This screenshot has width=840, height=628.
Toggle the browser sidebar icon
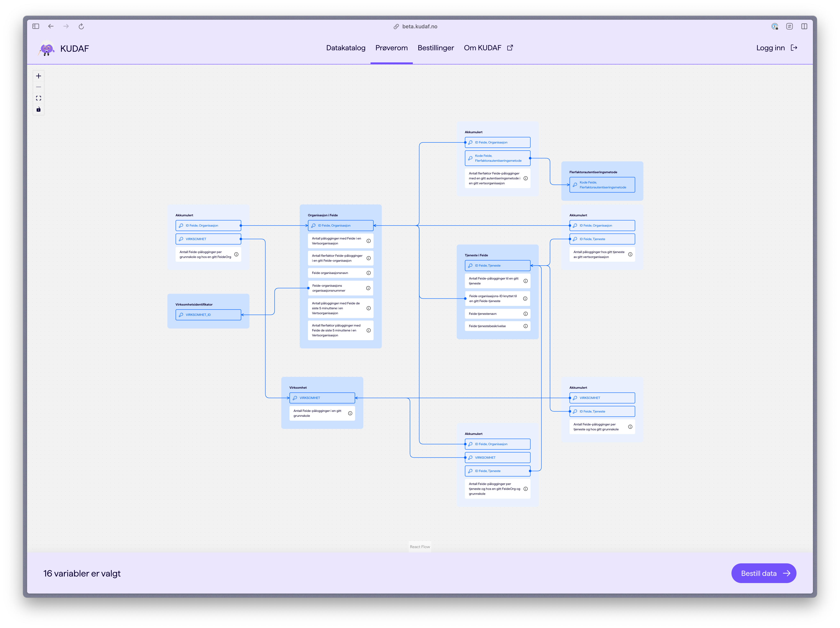pyautogui.click(x=36, y=26)
